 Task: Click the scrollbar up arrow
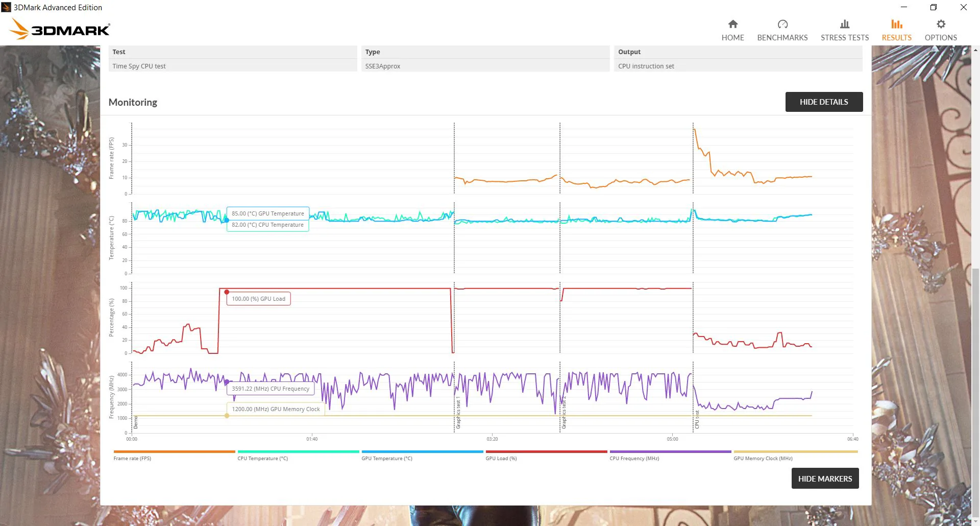(975, 50)
